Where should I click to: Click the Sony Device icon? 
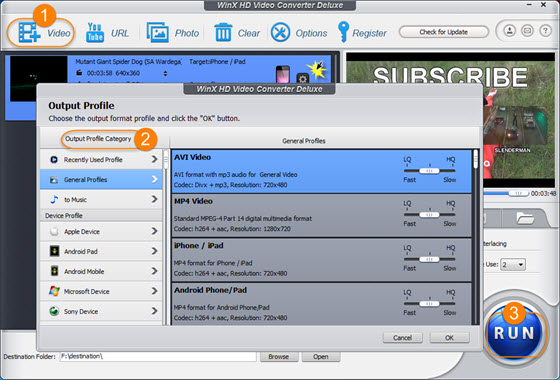54,311
